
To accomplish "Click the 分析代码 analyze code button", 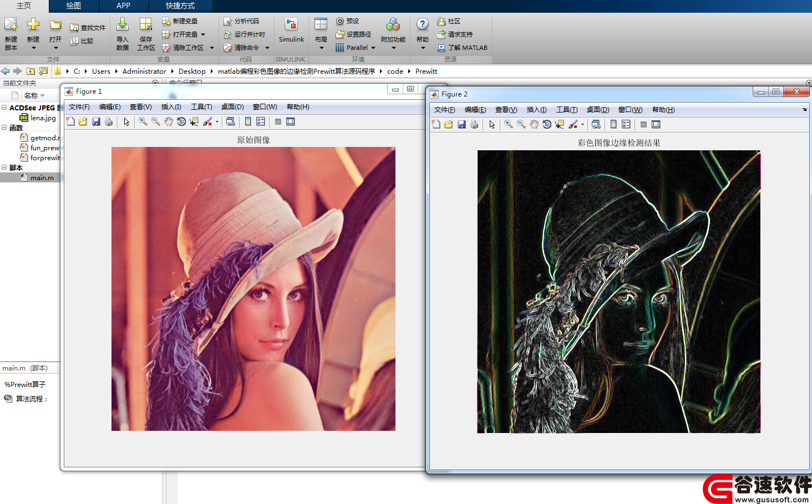I will (241, 21).
